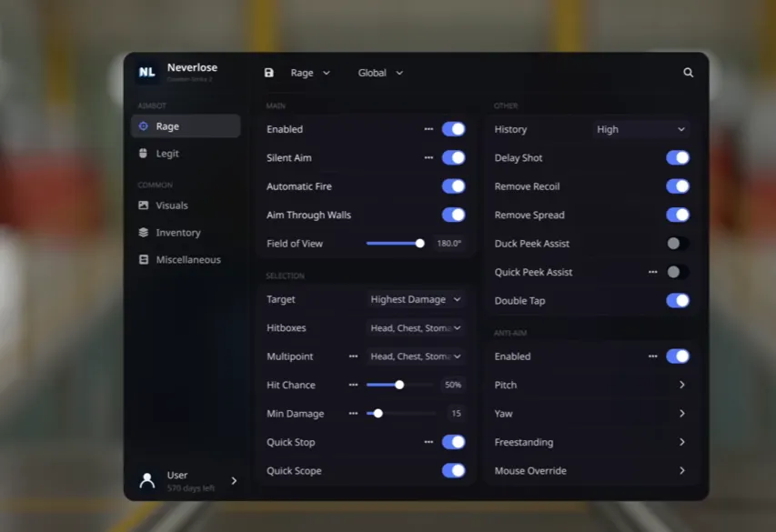The width and height of the screenshot is (776, 532).
Task: Disable Delay Shot
Action: 678,158
